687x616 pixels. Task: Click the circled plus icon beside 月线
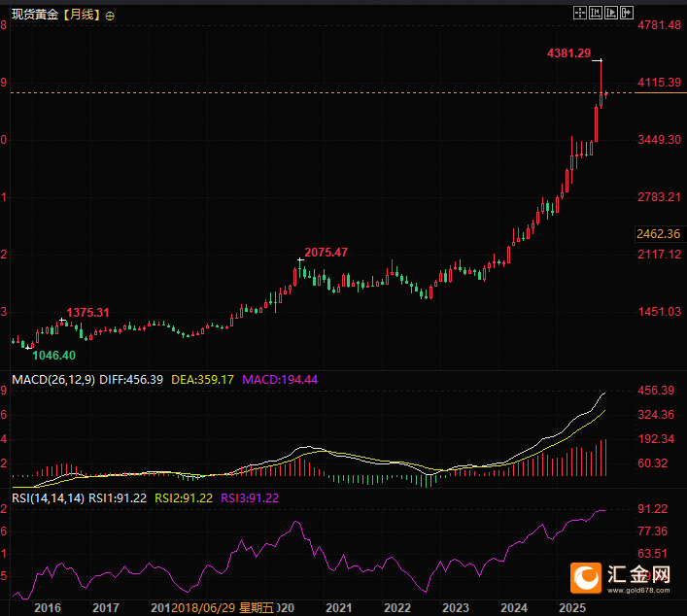click(109, 17)
